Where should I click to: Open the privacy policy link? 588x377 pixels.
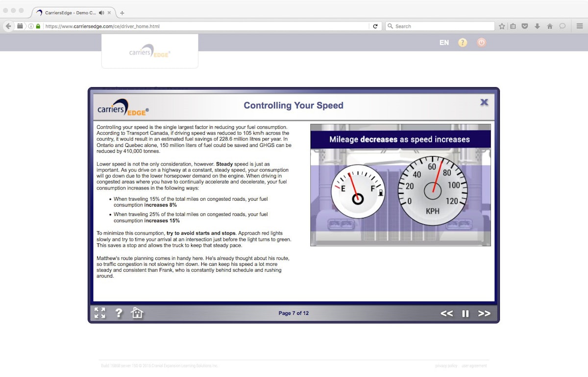(x=446, y=366)
